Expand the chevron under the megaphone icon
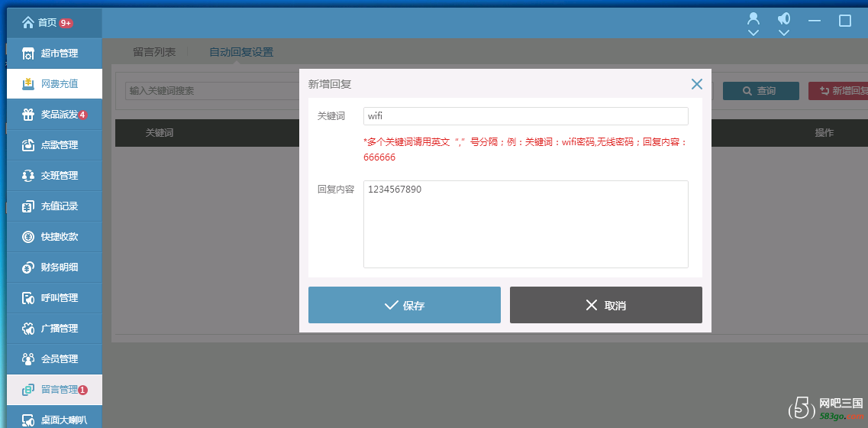Viewport: 868px width, 428px height. pos(783,33)
